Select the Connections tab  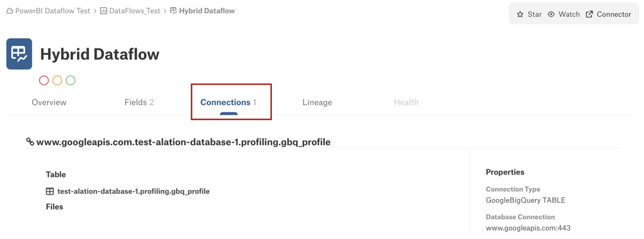[228, 102]
